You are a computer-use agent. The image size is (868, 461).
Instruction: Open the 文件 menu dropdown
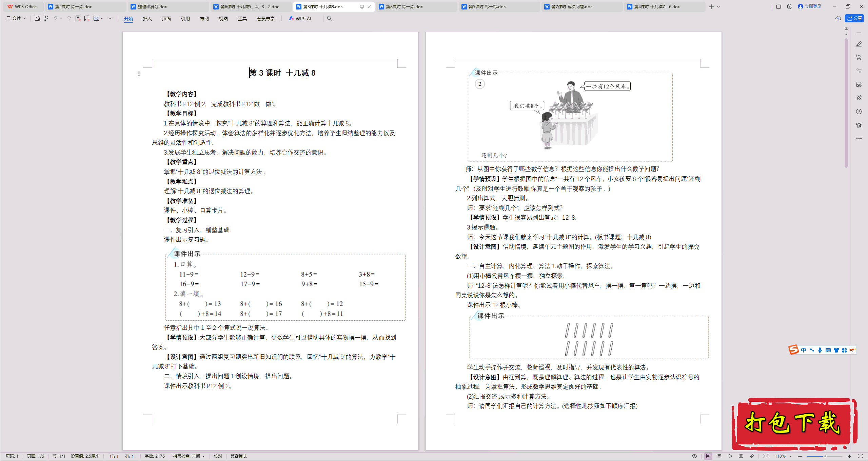[x=16, y=19]
